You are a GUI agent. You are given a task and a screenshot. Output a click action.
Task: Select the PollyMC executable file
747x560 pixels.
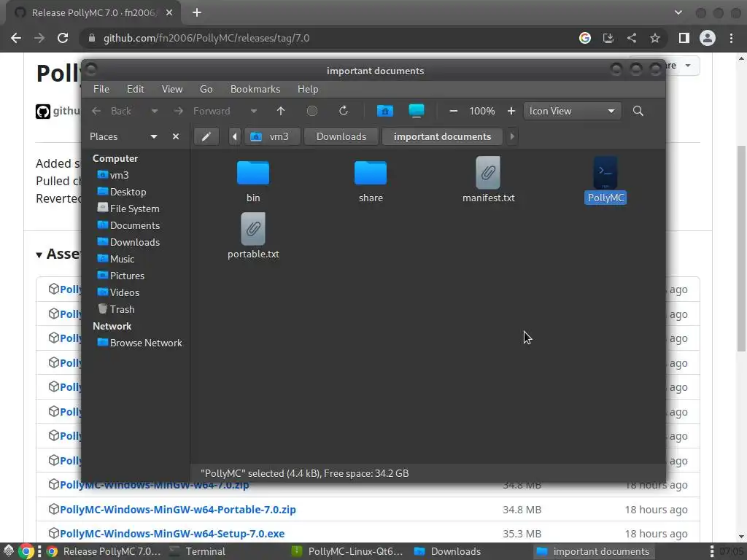(605, 180)
